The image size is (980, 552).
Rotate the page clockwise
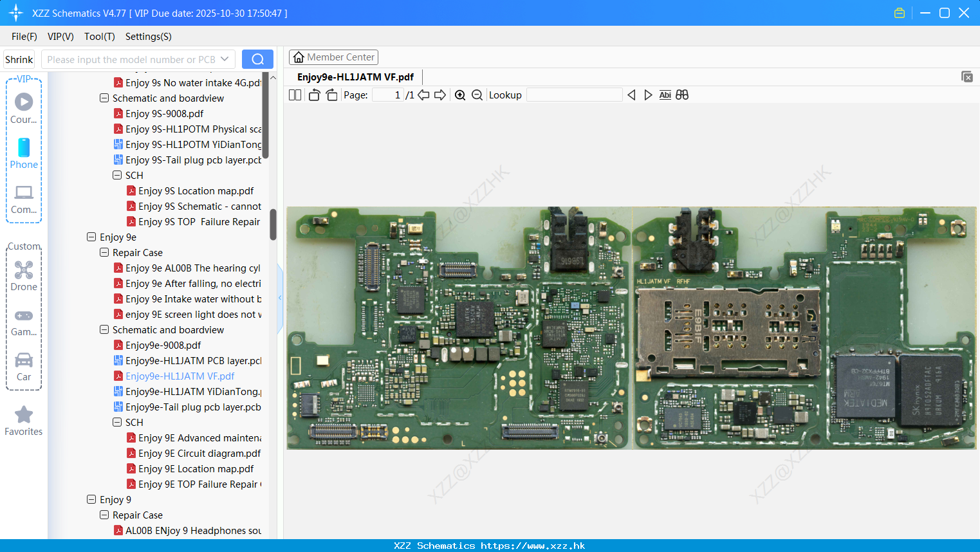click(331, 95)
